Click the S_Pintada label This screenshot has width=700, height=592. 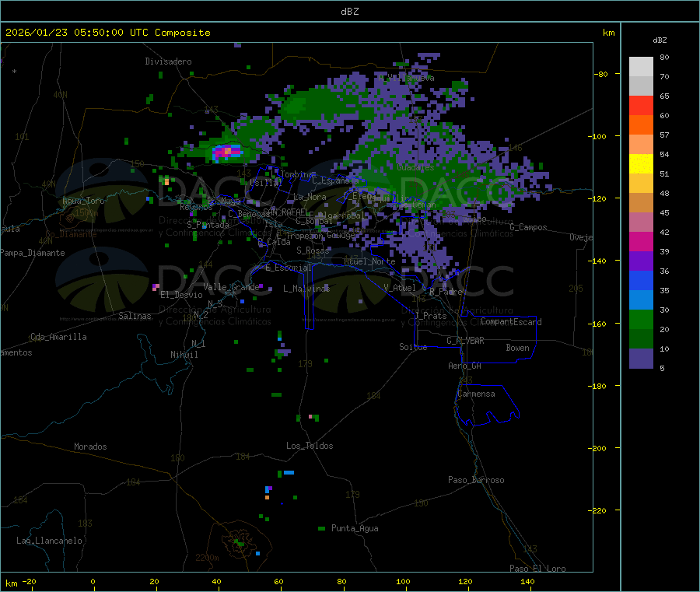[x=208, y=225]
